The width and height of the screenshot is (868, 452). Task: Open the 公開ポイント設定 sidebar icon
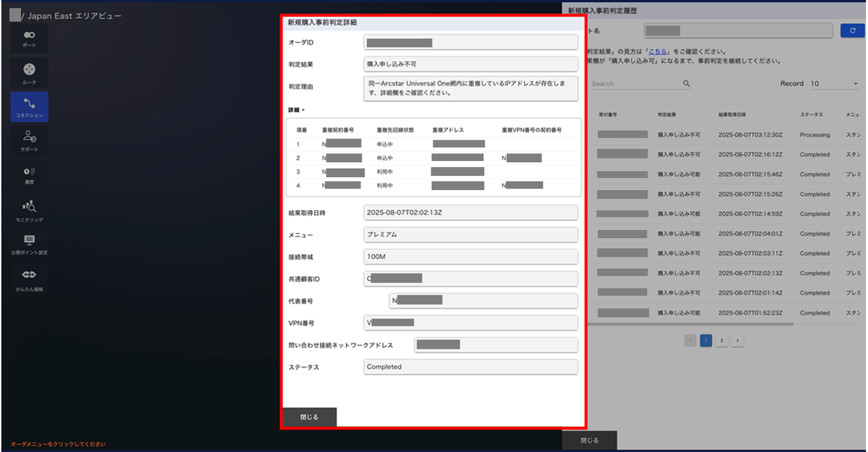click(x=29, y=244)
